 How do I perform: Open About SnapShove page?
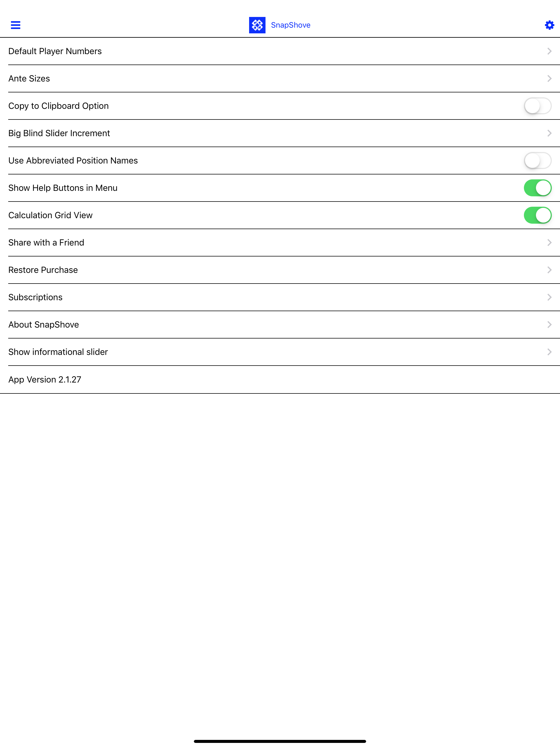[x=280, y=325]
